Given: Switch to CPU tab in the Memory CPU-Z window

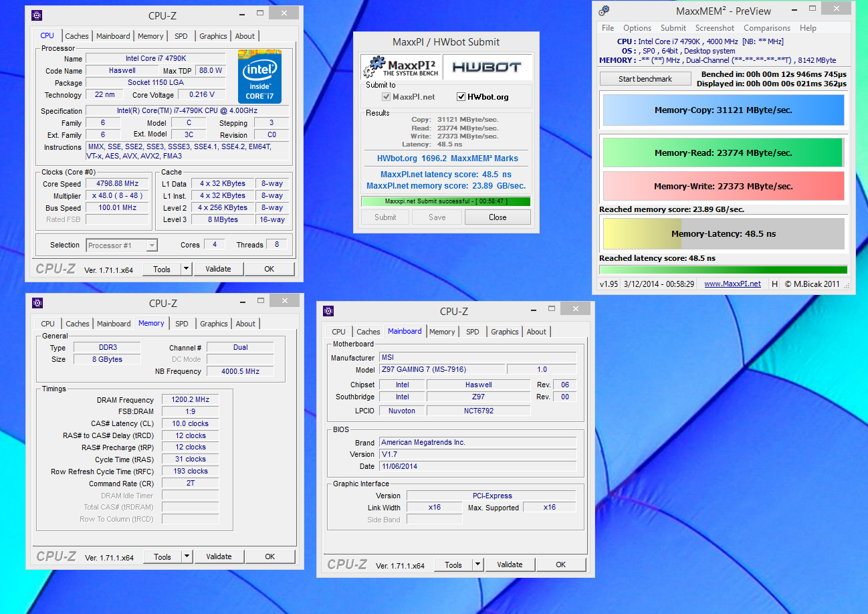Looking at the screenshot, I should click(48, 324).
